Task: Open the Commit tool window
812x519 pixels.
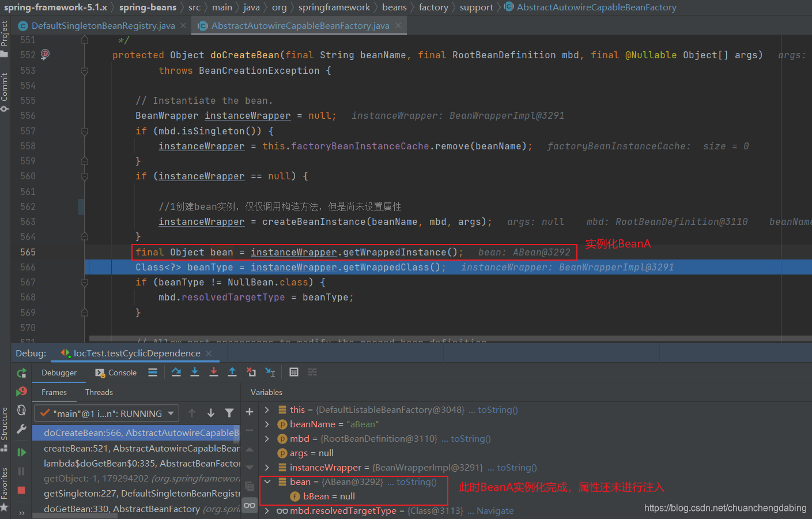Action: pyautogui.click(x=5, y=92)
